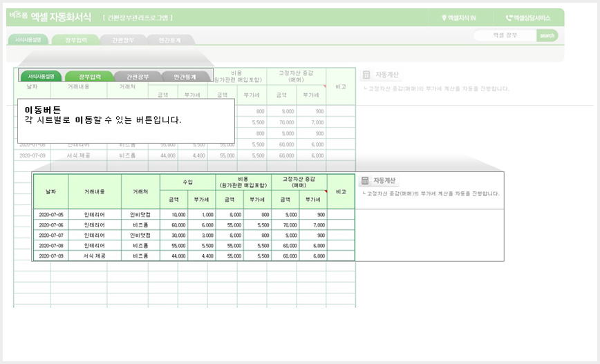Click the 비용 (원가관련 매입포함) header in the enlarged table
The height and width of the screenshot is (364, 600).
[243, 182]
